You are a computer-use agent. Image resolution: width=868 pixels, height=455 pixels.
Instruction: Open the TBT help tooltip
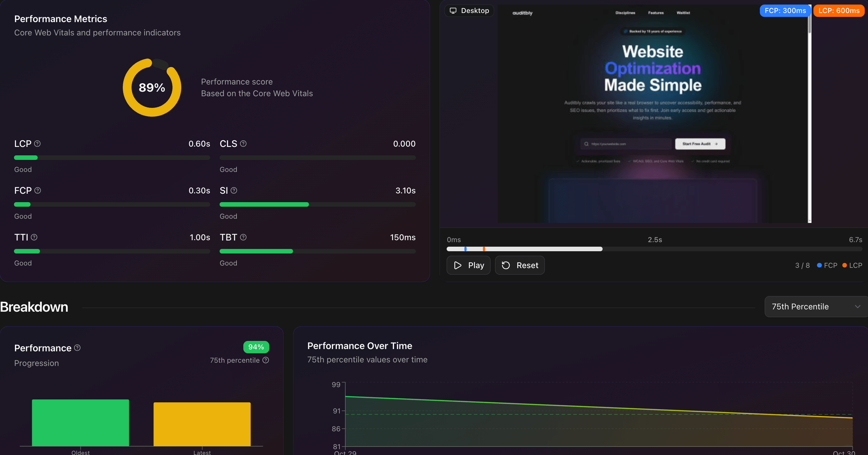[244, 237]
